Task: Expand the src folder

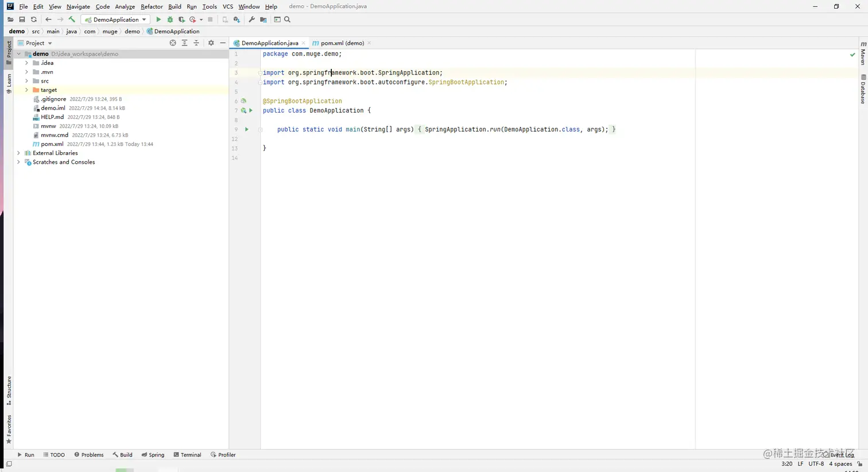Action: [x=26, y=81]
